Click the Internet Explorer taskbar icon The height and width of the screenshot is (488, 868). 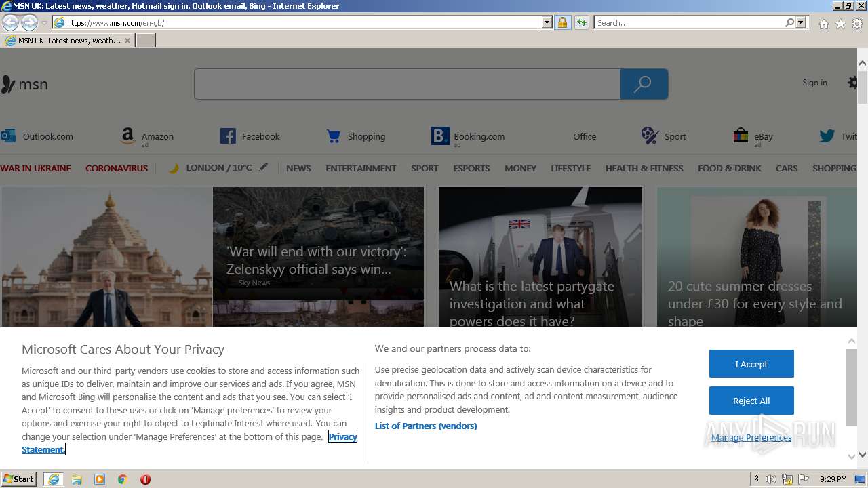click(x=54, y=479)
